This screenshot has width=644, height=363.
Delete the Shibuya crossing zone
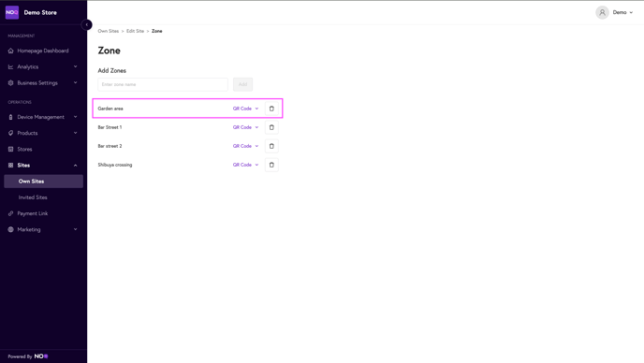pos(271,165)
